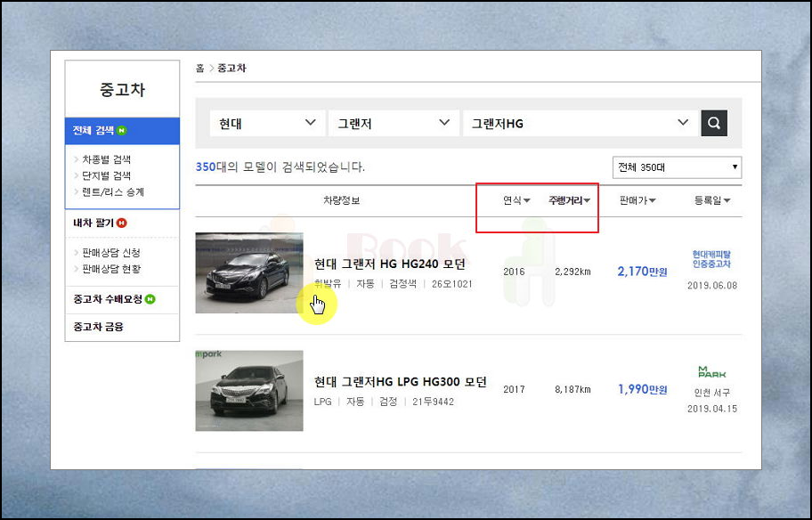Click 중고차 in the breadcrumb
This screenshot has width=812, height=520.
231,68
